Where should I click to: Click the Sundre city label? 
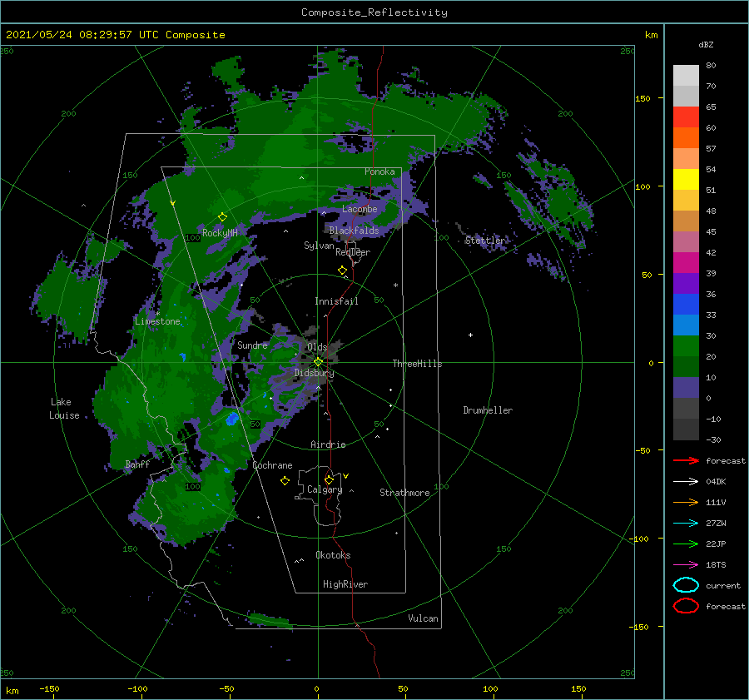[x=252, y=345]
